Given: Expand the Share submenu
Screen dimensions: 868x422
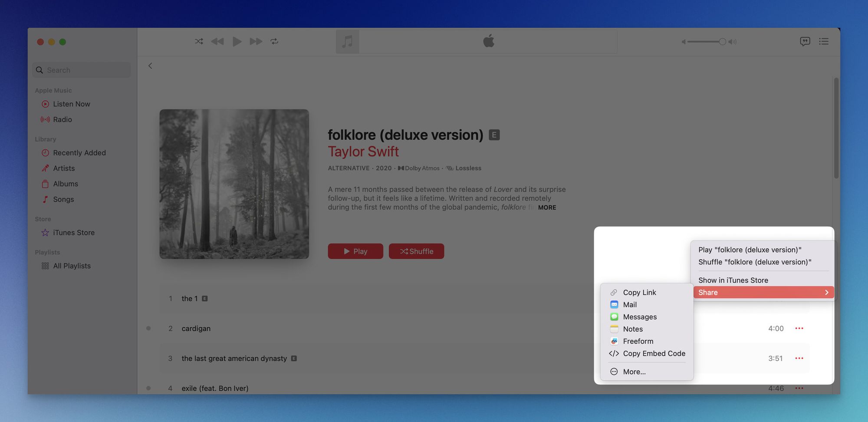Looking at the screenshot, I should point(763,292).
